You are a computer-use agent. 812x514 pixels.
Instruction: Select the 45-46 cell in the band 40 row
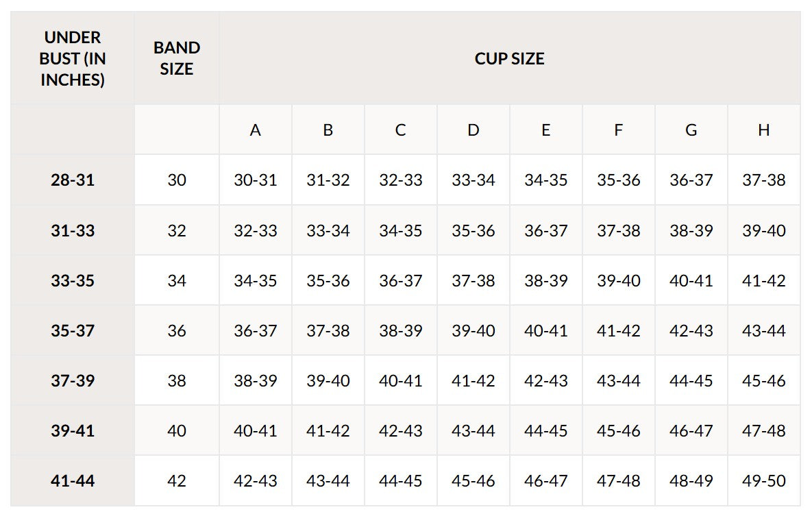(x=618, y=430)
